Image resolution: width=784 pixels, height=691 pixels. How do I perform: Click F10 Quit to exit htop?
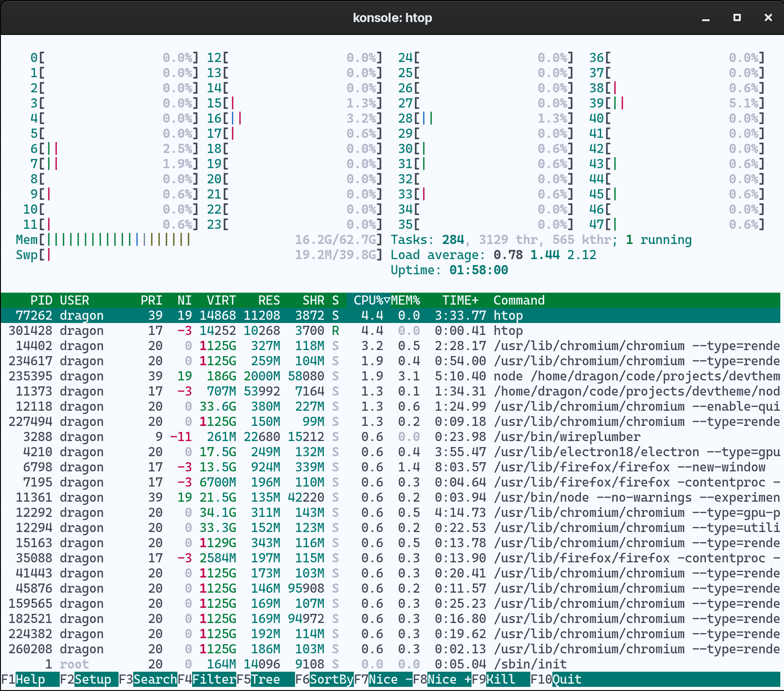tap(556, 679)
